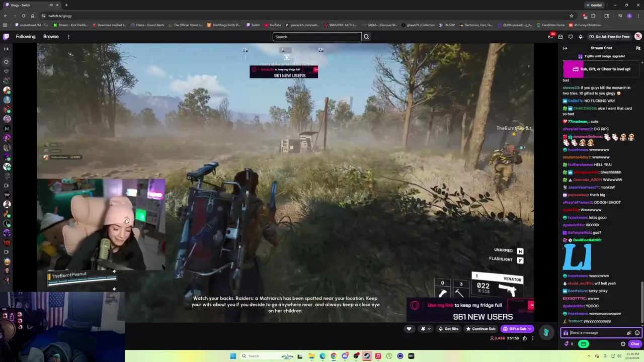644x362 pixels.
Task: Open the DraftKings Pick6 bookmark
Action: click(x=224, y=25)
